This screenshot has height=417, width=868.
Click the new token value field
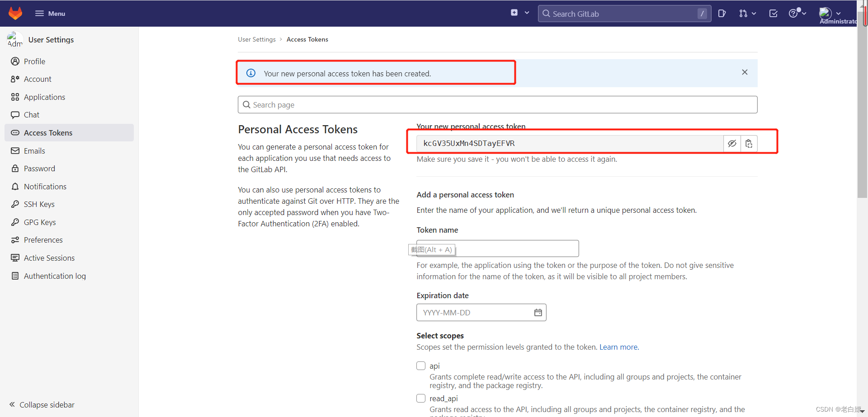tap(570, 144)
